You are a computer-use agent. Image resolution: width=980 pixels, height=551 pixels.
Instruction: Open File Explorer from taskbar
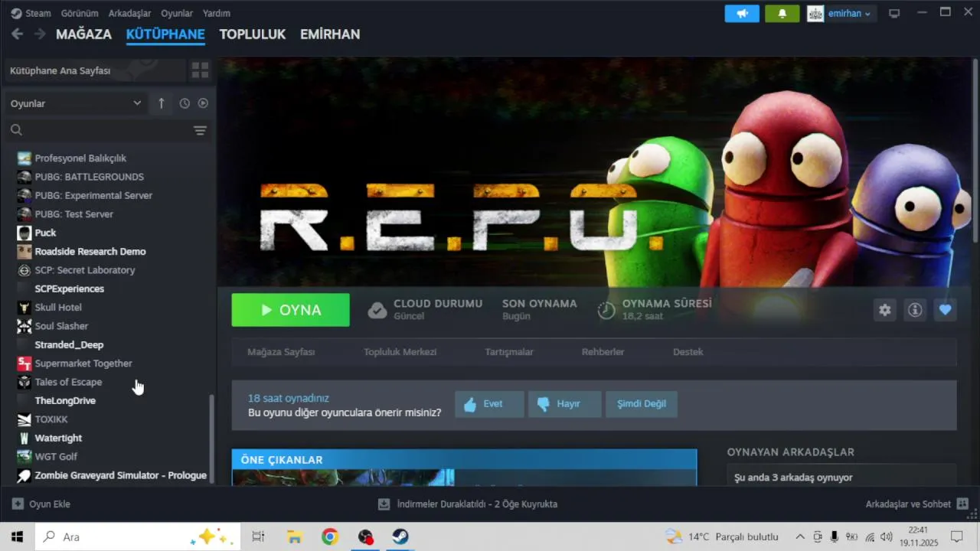(294, 536)
